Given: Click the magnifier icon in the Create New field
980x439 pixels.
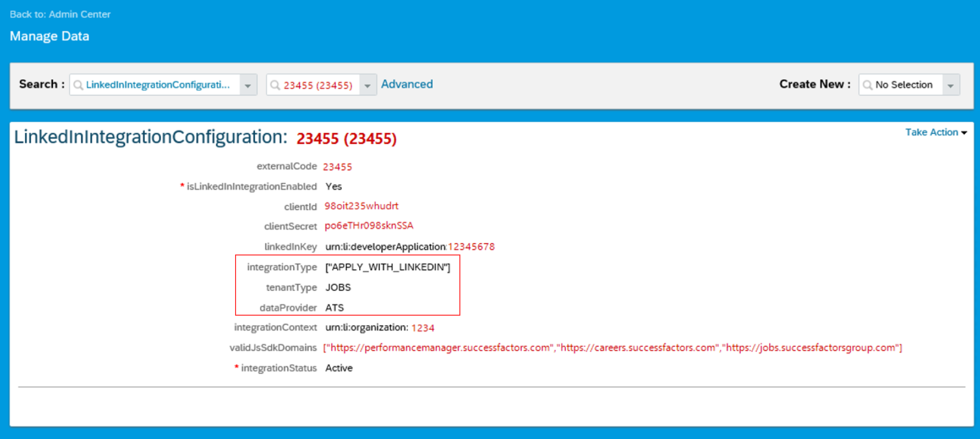Looking at the screenshot, I should coord(867,85).
